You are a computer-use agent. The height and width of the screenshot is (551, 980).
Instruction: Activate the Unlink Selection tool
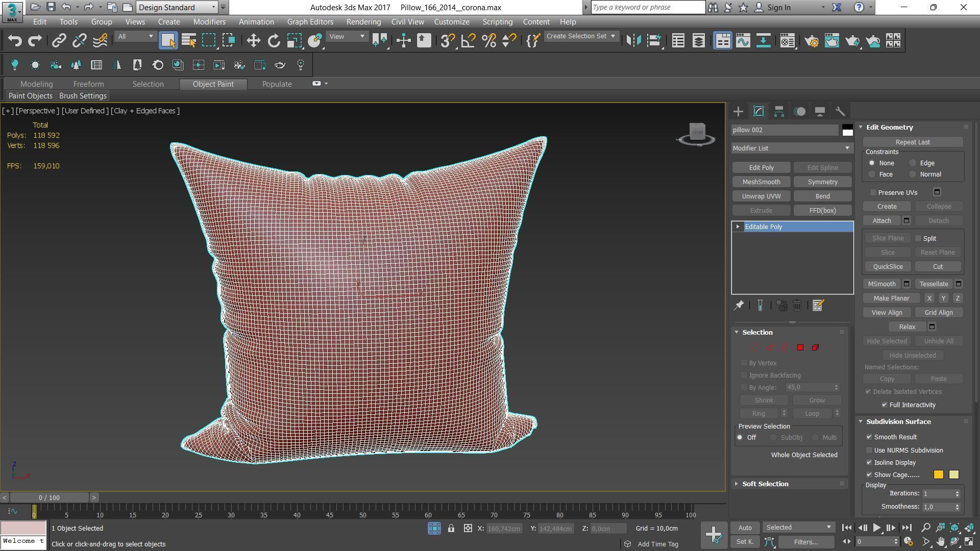click(x=79, y=41)
